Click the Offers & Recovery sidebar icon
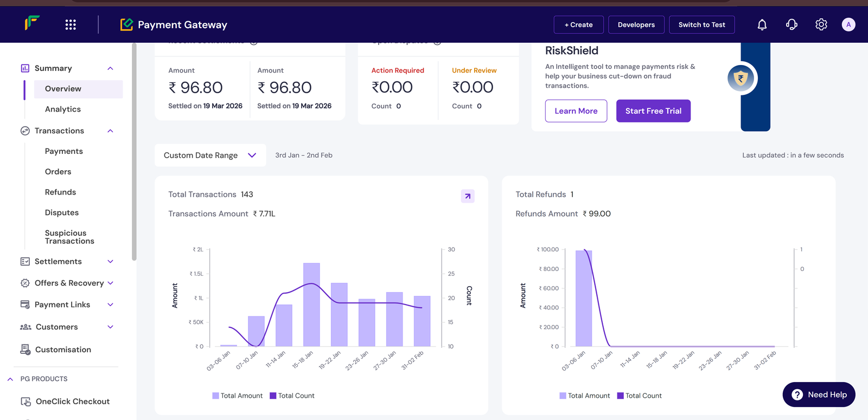Image resolution: width=868 pixels, height=420 pixels. point(25,283)
